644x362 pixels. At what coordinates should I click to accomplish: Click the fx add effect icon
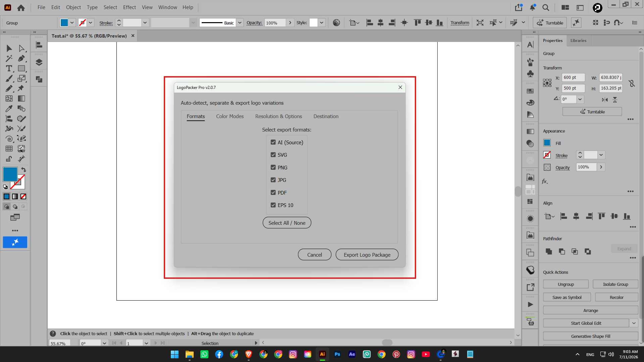pyautogui.click(x=545, y=182)
